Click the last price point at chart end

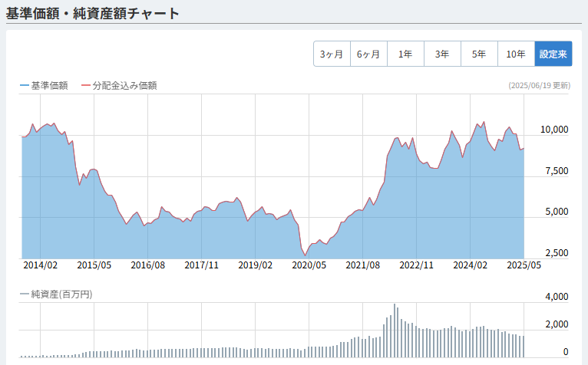point(524,149)
